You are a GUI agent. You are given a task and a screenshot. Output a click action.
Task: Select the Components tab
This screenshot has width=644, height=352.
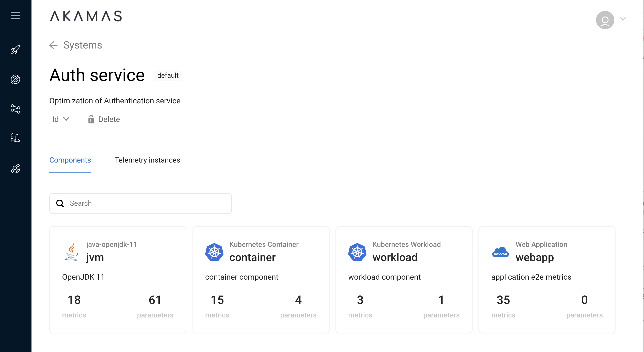click(70, 160)
